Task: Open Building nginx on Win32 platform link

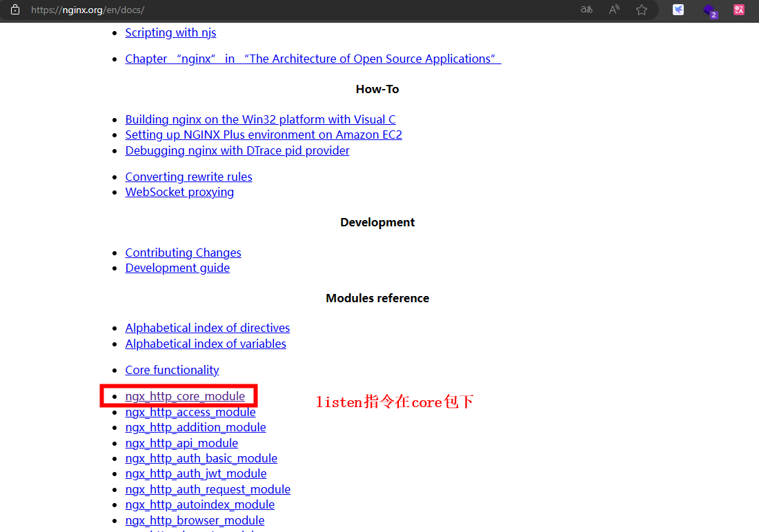Action: pos(260,119)
